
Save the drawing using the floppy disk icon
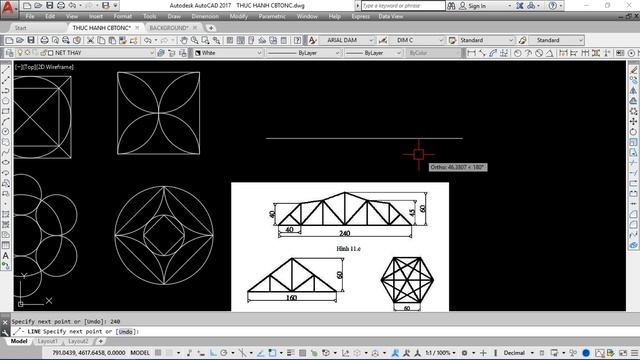31,40
